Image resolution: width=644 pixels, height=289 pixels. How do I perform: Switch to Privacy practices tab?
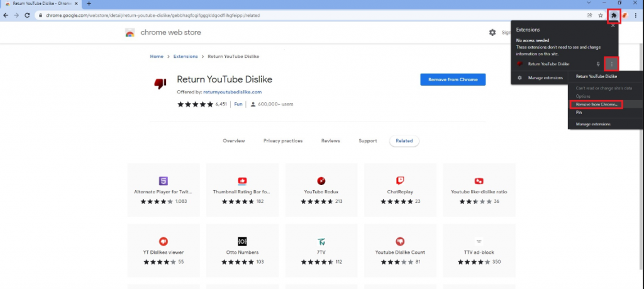283,140
